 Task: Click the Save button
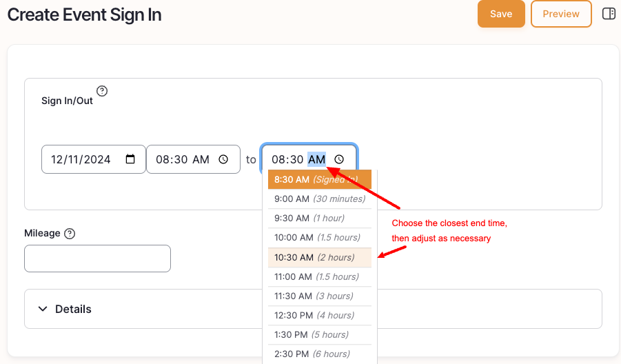tap(501, 14)
